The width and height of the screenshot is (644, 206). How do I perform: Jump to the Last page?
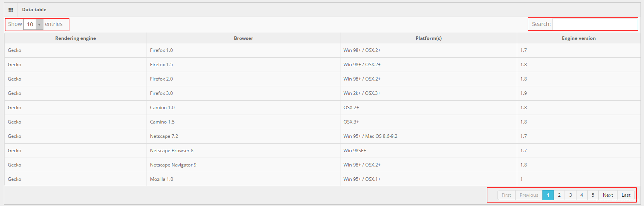pyautogui.click(x=626, y=195)
